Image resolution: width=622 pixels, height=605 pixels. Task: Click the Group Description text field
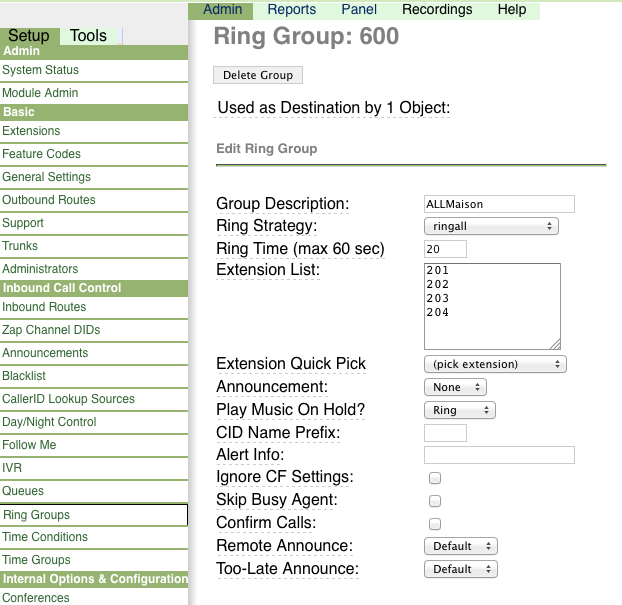[x=499, y=204]
